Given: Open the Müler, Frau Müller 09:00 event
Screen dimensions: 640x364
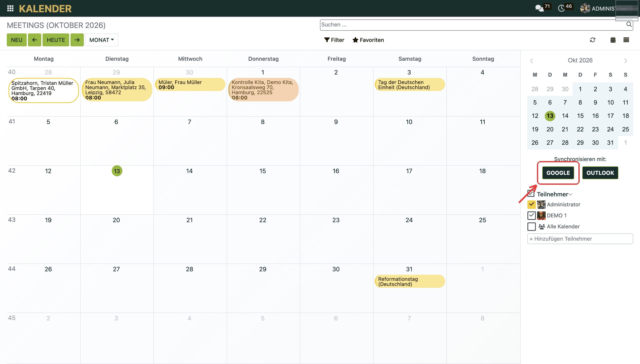Looking at the screenshot, I should (x=190, y=84).
